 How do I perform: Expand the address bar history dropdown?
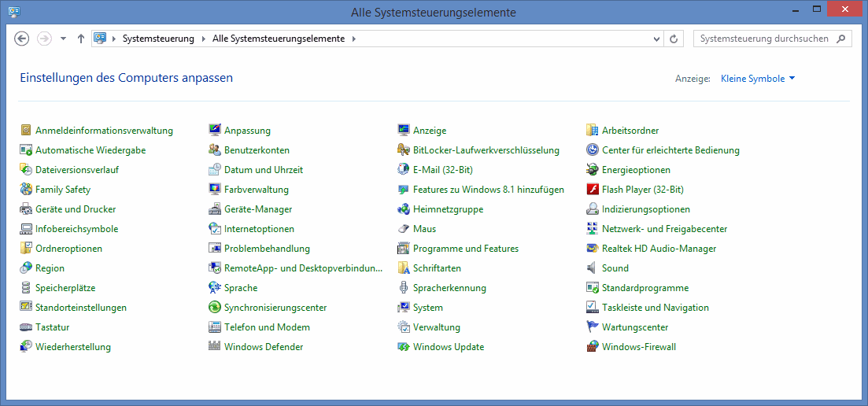(657, 39)
